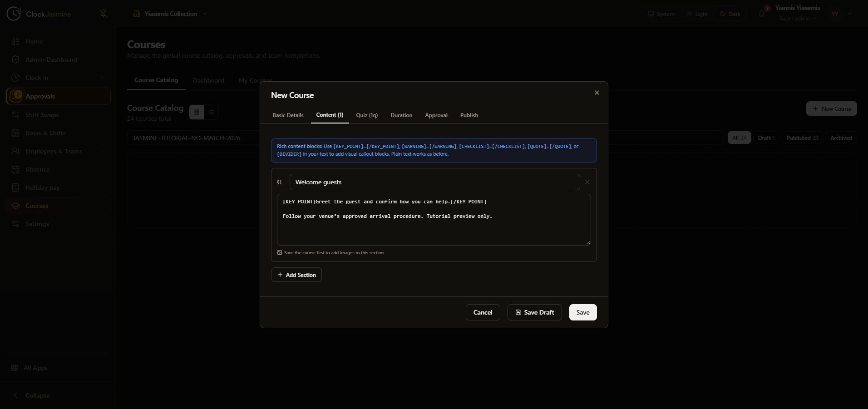The image size is (868, 409).
Task: Collapse the sidebar
Action: coord(58,395)
